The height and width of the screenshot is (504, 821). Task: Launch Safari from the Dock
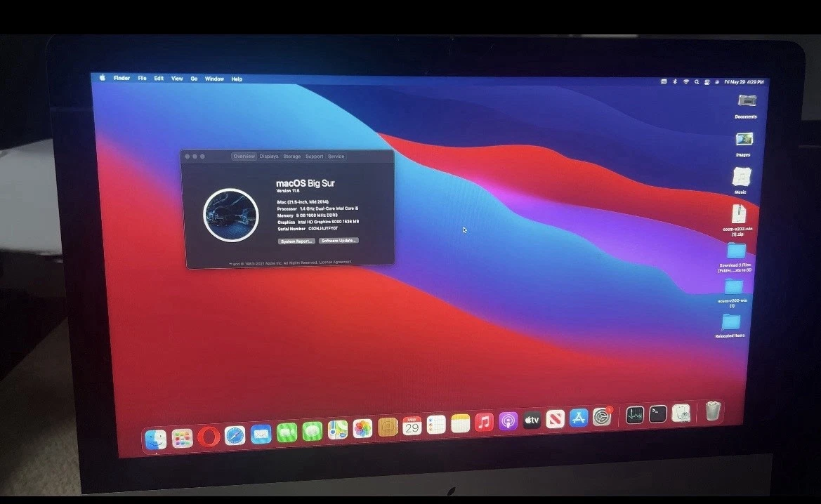point(235,435)
